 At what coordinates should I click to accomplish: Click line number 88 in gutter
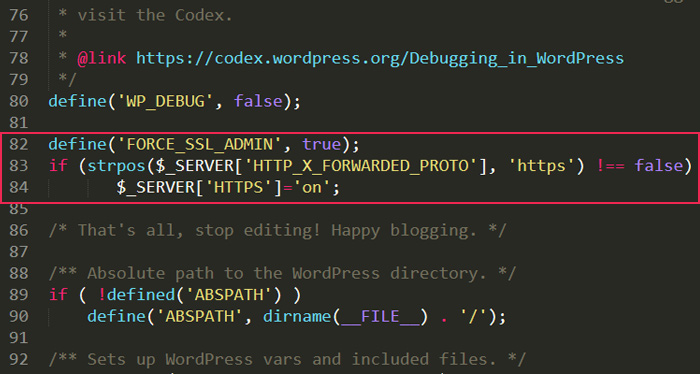(x=19, y=273)
